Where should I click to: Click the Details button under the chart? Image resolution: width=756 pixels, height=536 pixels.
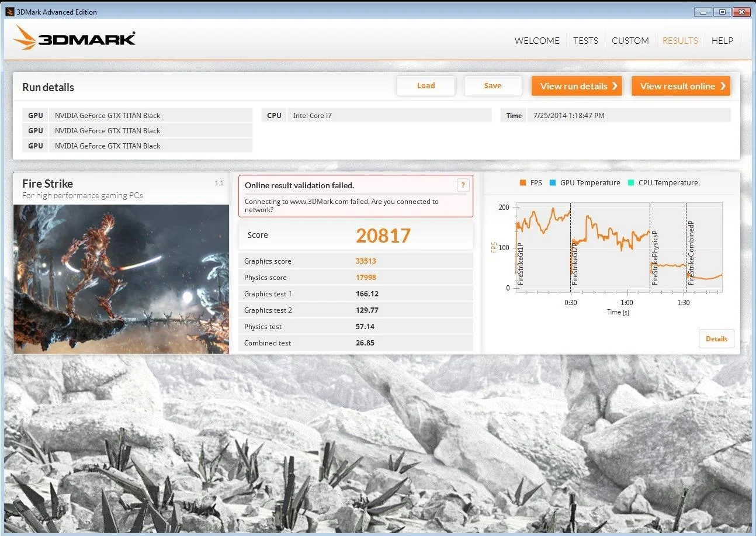tap(716, 339)
